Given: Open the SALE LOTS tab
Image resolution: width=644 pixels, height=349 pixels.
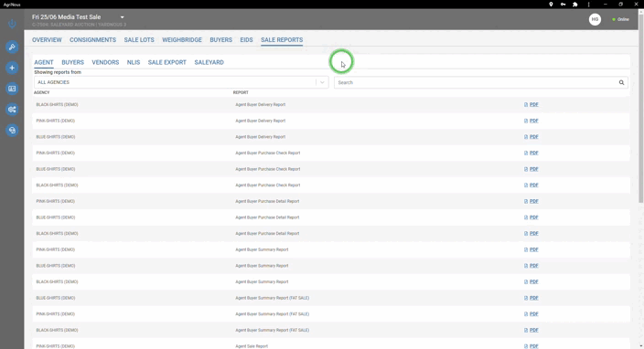Looking at the screenshot, I should point(139,40).
